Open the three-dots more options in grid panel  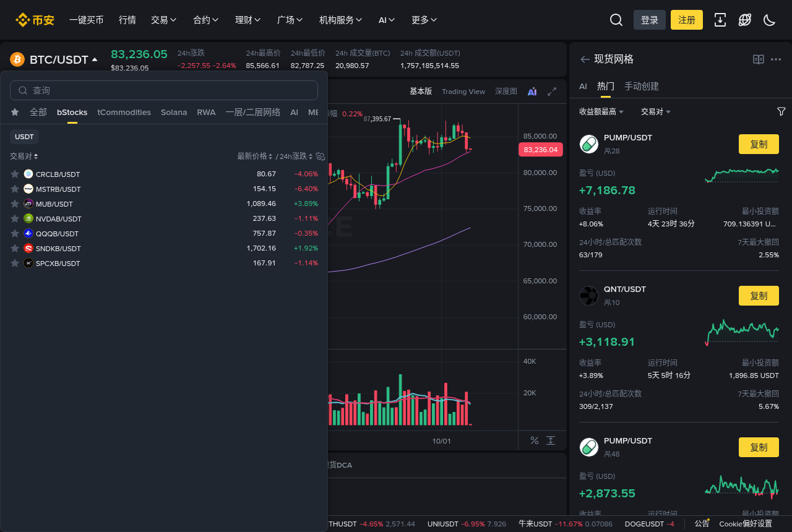tap(776, 59)
